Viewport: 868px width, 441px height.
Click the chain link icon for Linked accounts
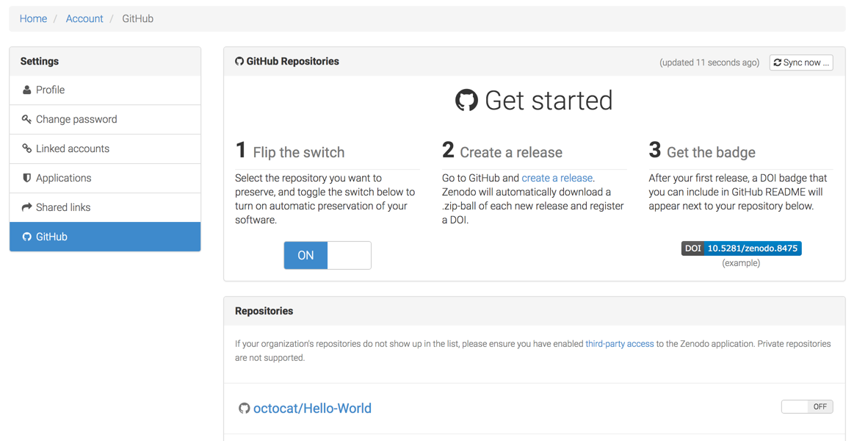26,148
